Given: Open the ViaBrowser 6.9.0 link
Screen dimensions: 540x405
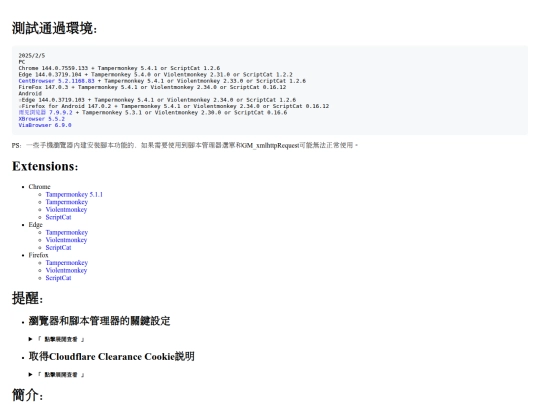Looking at the screenshot, I should (45, 125).
